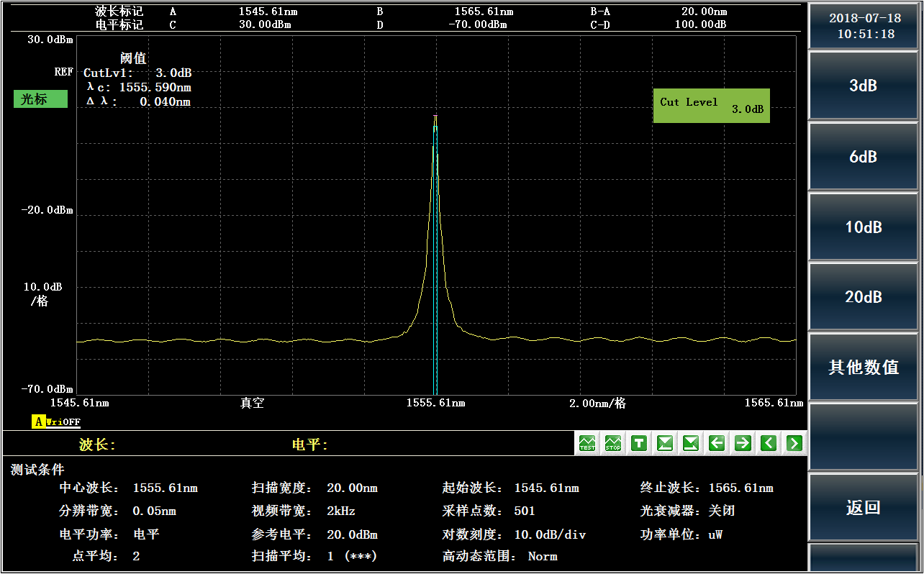Step right using the chevron icon

[794, 443]
